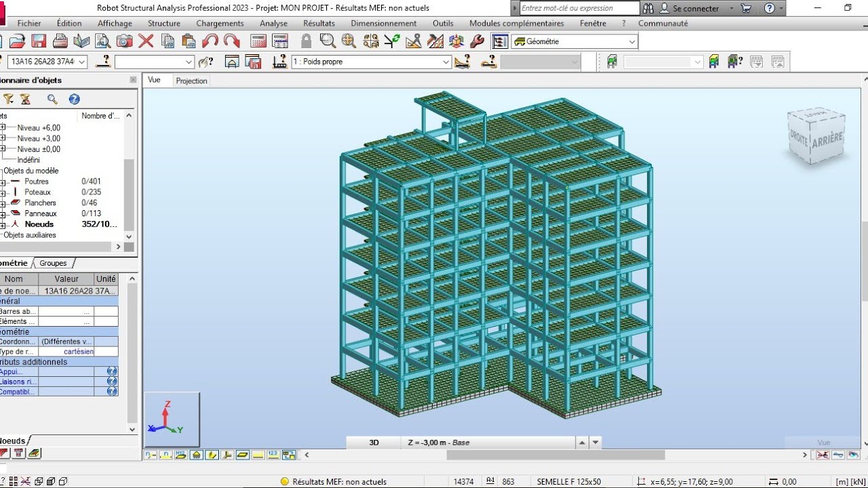Click the Appui attribute link
The image size is (868, 488).
coord(11,371)
